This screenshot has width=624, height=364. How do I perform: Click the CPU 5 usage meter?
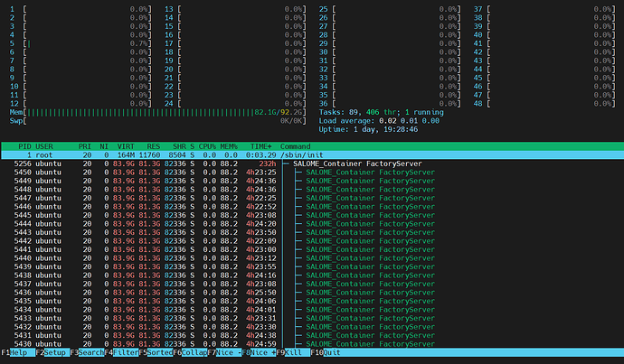(x=80, y=43)
